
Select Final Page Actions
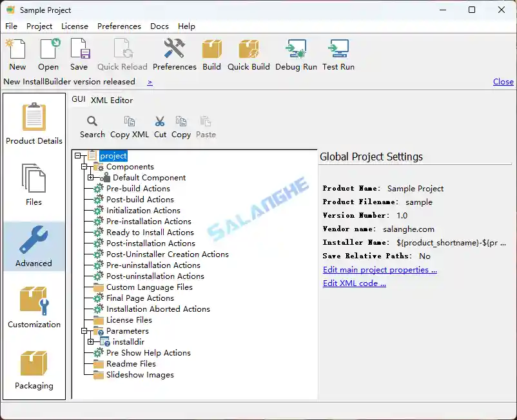pyautogui.click(x=140, y=298)
